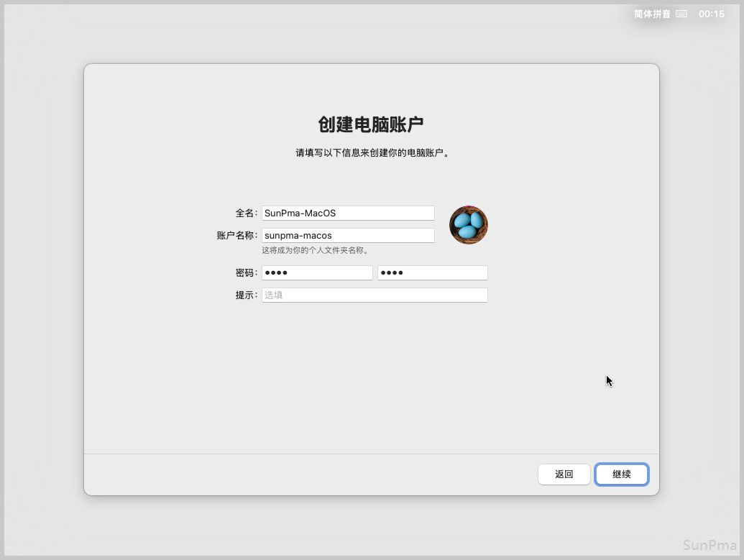Click the 提示 label
The width and height of the screenshot is (744, 560).
pyautogui.click(x=246, y=295)
